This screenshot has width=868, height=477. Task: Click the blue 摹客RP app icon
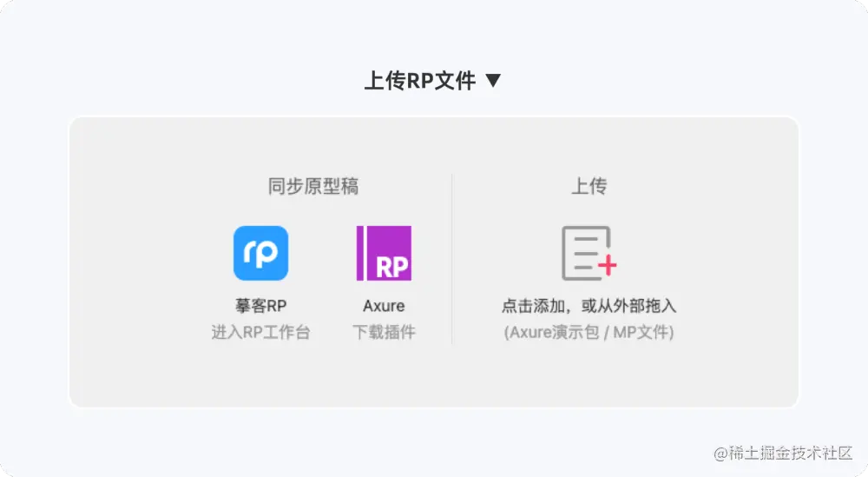pos(260,253)
